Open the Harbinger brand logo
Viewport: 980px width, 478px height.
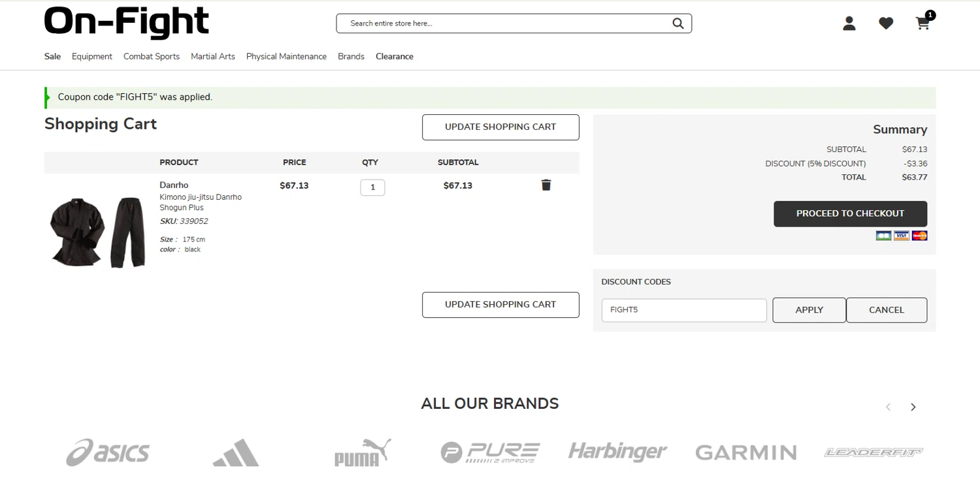pyautogui.click(x=617, y=451)
